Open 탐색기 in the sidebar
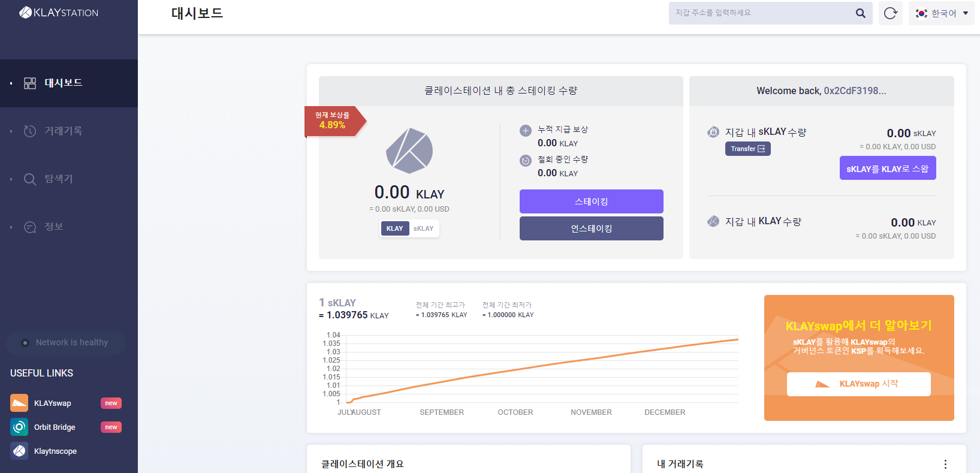The width and height of the screenshot is (980, 473). tap(69, 179)
